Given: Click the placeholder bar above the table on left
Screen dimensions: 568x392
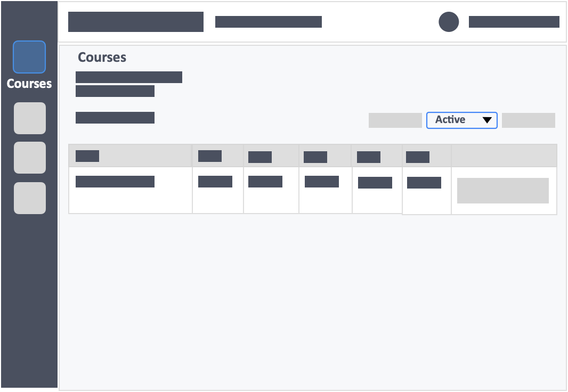Looking at the screenshot, I should coord(115,118).
